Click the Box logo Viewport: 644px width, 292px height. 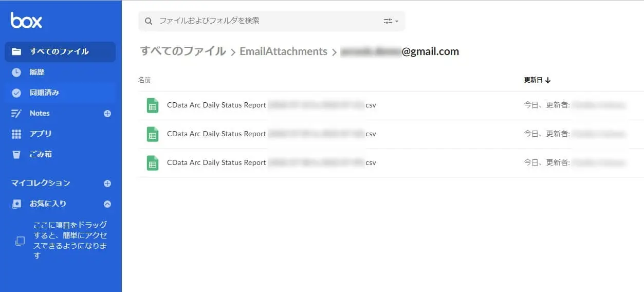(x=26, y=21)
